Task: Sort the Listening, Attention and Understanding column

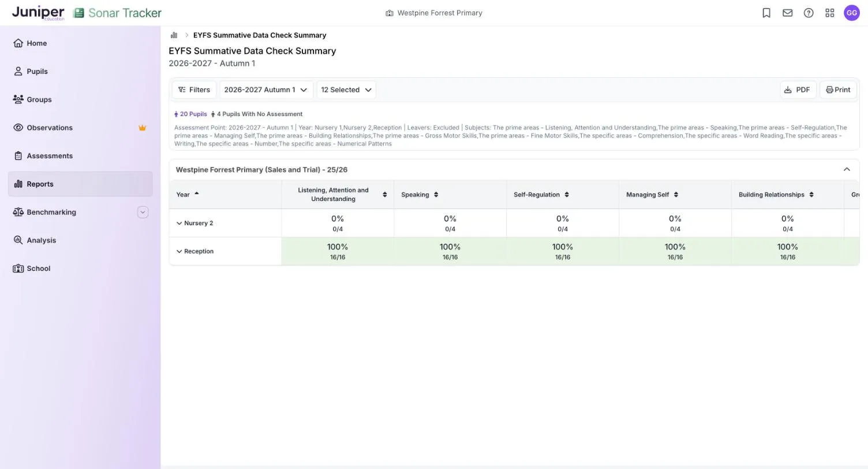Action: [x=385, y=195]
